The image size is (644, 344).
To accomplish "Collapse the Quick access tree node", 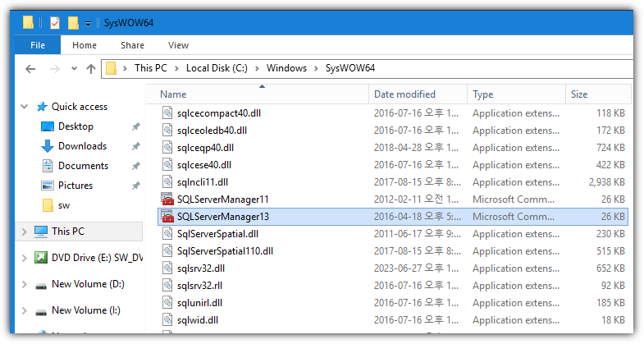I will pyautogui.click(x=25, y=107).
